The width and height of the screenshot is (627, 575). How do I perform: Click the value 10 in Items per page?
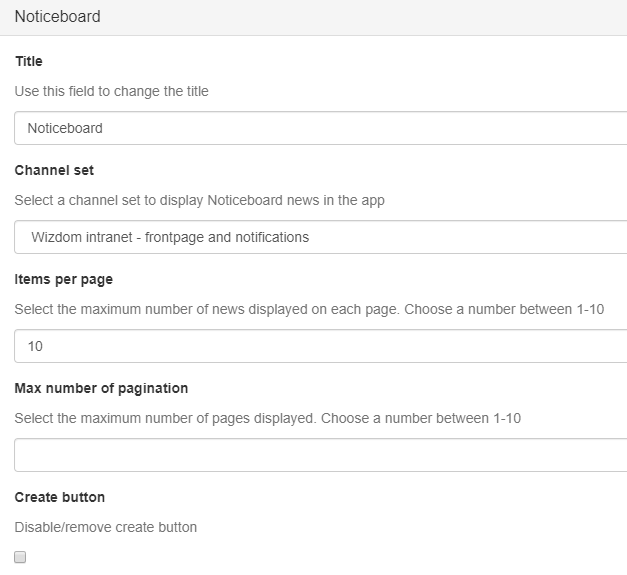tap(36, 346)
